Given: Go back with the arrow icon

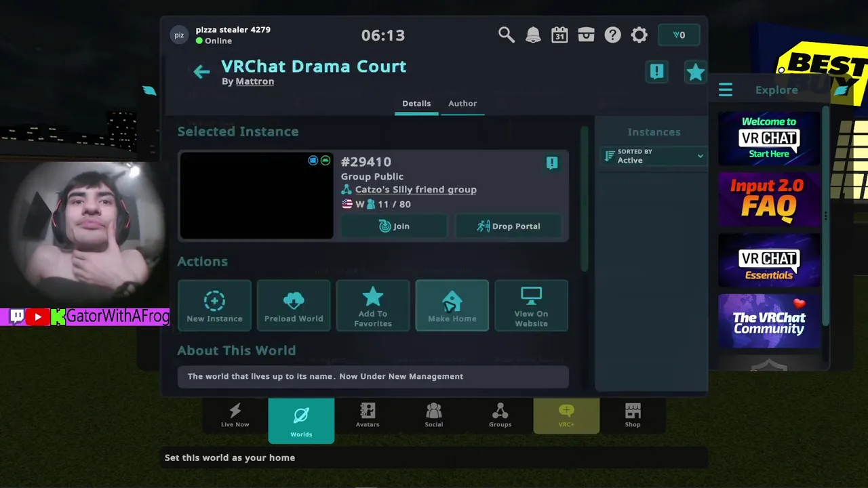Looking at the screenshot, I should tap(201, 71).
